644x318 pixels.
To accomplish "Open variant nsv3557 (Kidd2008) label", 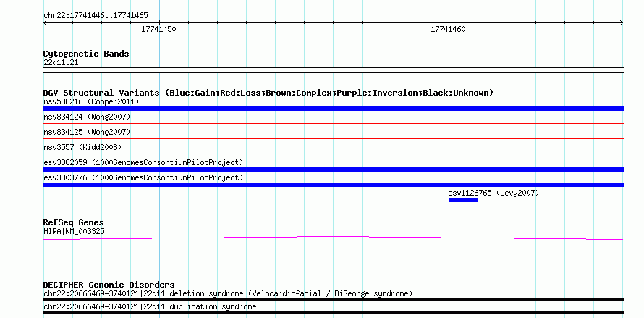I will (x=82, y=147).
